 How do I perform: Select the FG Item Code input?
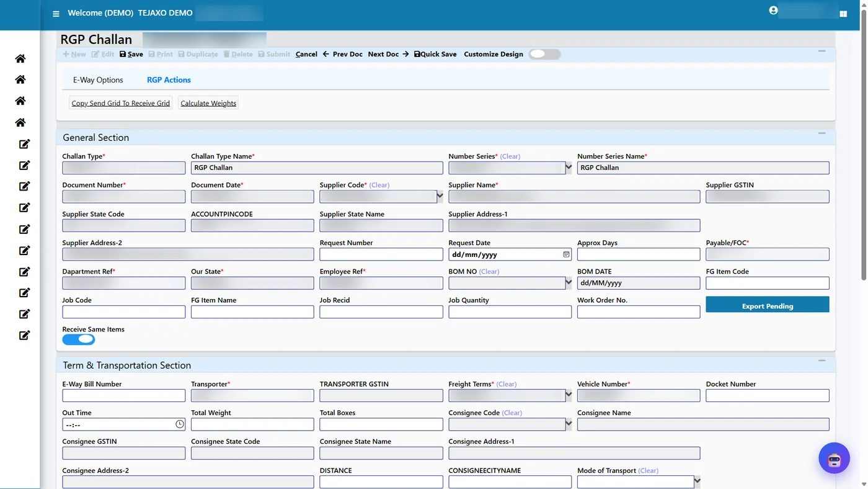click(x=768, y=283)
